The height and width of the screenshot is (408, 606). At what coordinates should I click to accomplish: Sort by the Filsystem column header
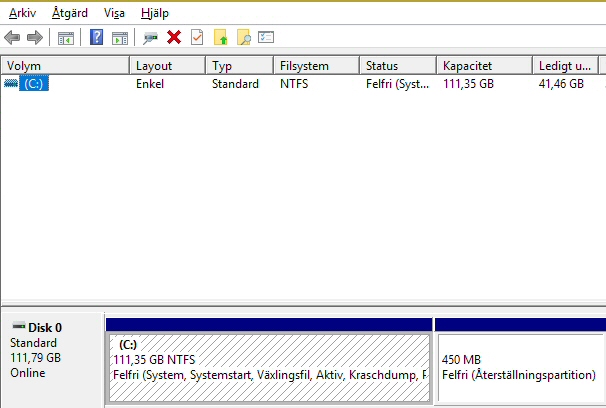coord(317,66)
